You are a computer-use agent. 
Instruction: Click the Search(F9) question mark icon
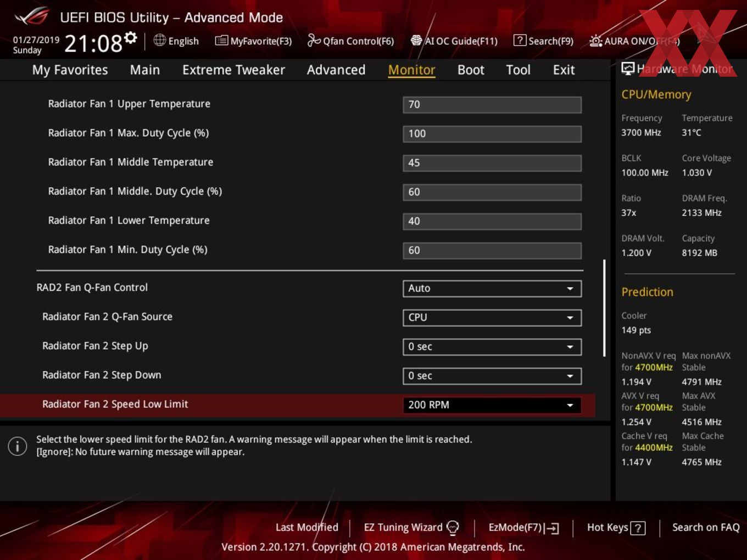519,41
